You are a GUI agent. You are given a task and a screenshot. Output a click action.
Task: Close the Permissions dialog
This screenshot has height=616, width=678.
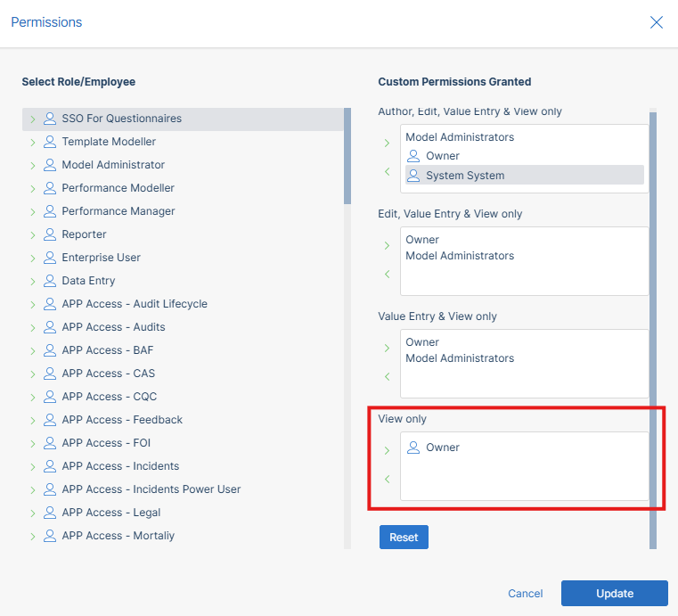coord(657,22)
